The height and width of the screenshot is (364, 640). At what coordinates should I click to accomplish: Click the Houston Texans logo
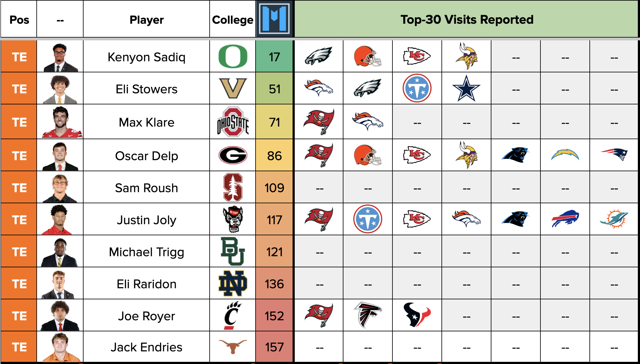[x=417, y=315]
